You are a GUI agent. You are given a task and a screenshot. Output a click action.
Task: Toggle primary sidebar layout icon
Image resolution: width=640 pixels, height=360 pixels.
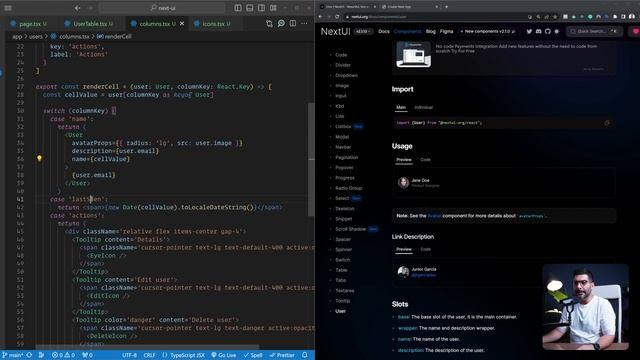tap(238, 8)
